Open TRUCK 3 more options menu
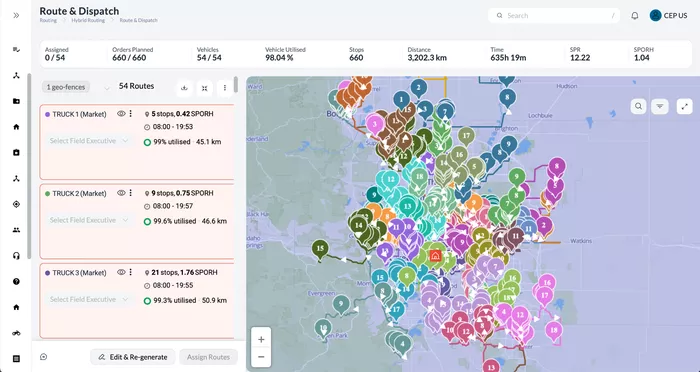The image size is (700, 372). 130,272
